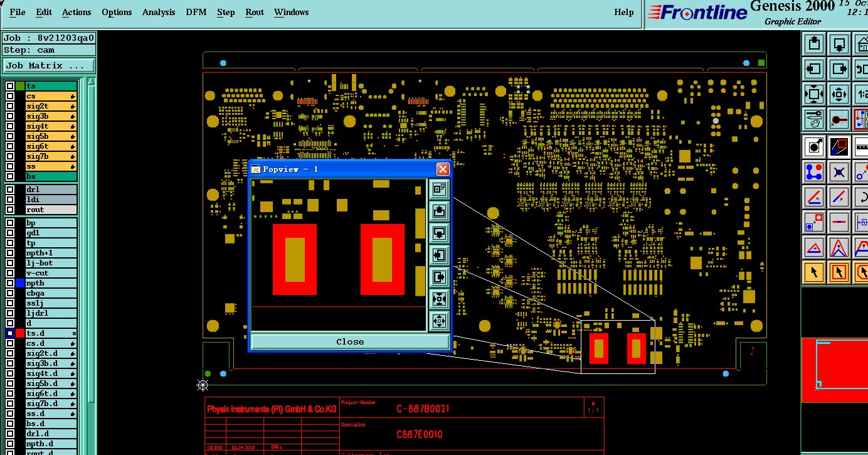Open the DFM menu
868x455 pixels.
click(197, 12)
